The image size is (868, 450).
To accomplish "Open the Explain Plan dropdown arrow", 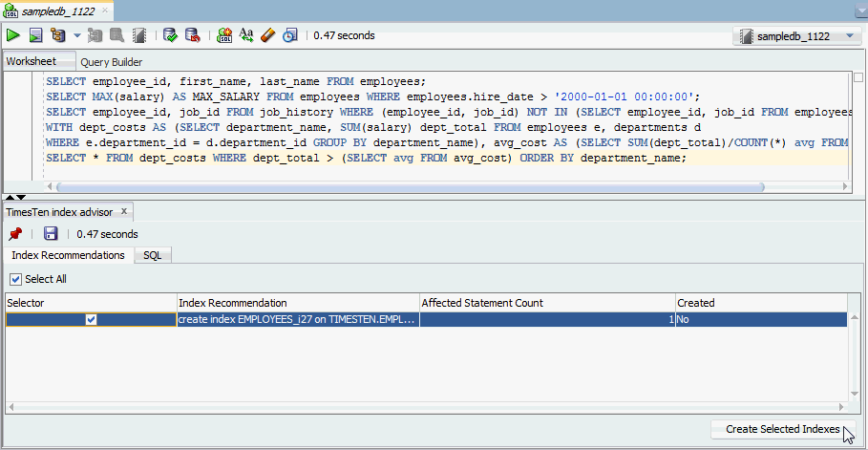I will (77, 35).
